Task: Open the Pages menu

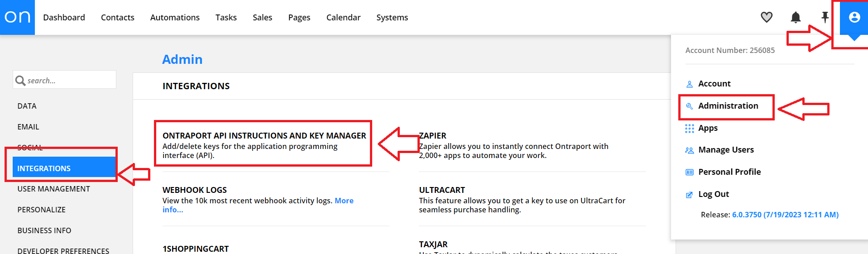Action: pyautogui.click(x=299, y=17)
